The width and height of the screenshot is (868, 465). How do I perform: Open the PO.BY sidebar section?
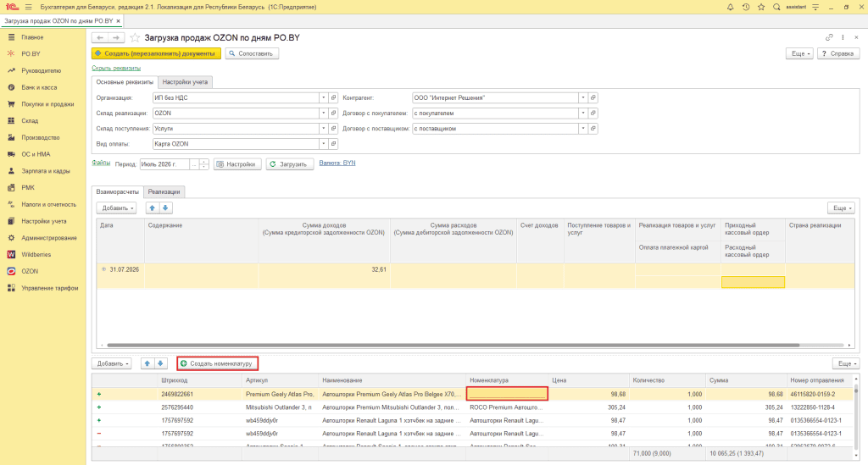pos(31,53)
